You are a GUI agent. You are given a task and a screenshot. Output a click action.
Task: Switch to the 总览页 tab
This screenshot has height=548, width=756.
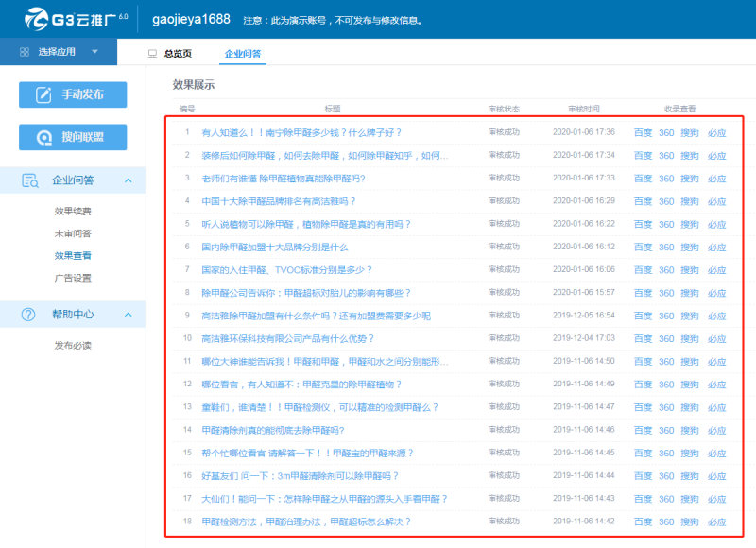pyautogui.click(x=178, y=54)
